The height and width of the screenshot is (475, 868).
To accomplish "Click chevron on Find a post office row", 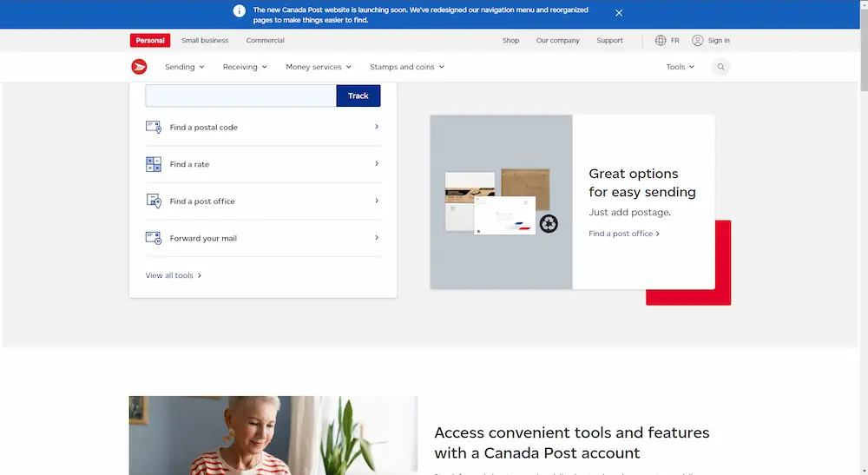I will pyautogui.click(x=377, y=201).
